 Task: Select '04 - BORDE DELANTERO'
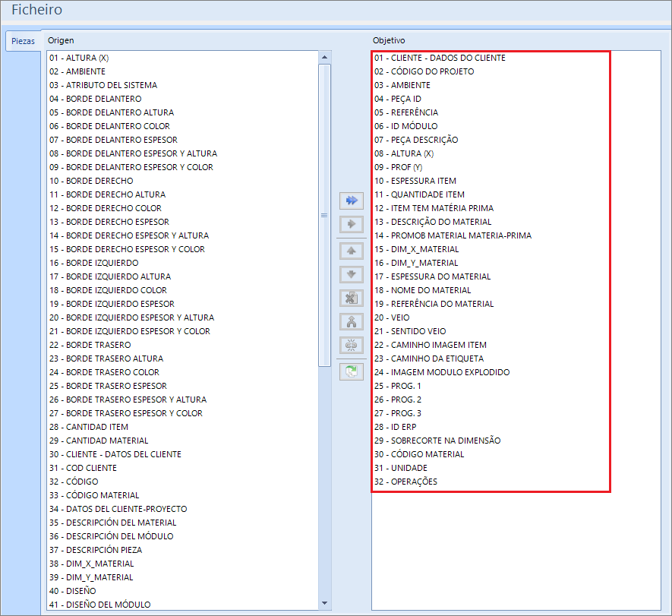[x=95, y=99]
